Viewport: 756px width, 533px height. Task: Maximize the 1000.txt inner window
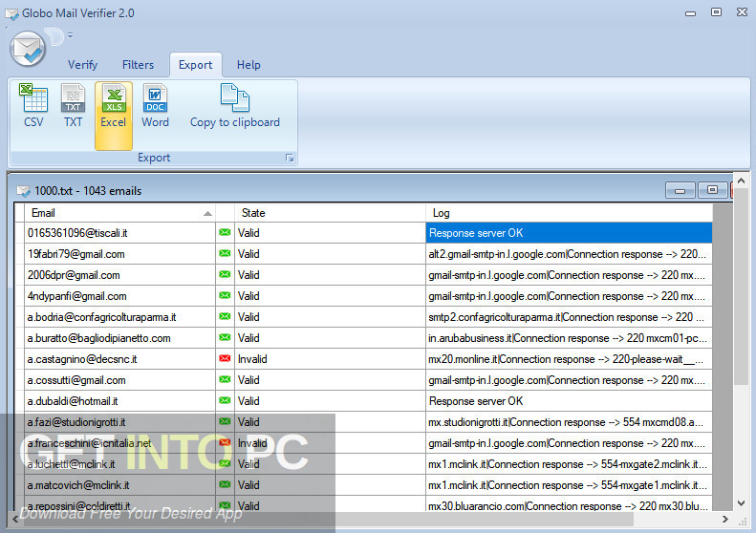pyautogui.click(x=712, y=190)
